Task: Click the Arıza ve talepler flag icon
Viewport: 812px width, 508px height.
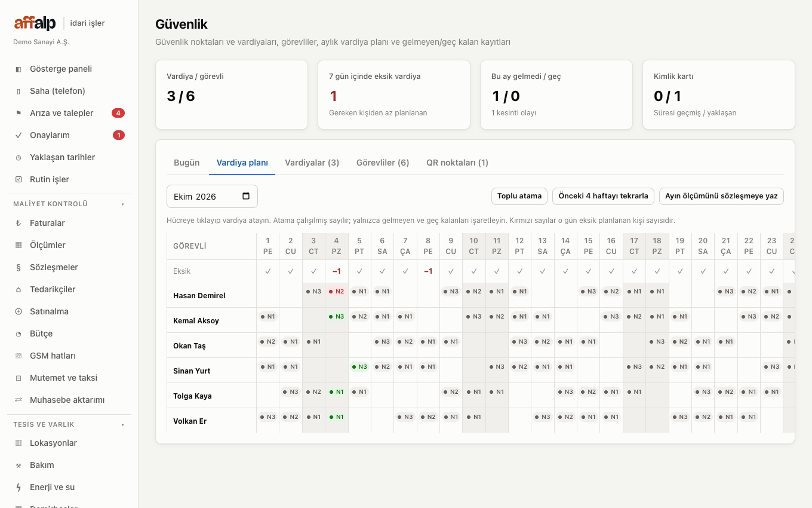Action: pos(19,113)
